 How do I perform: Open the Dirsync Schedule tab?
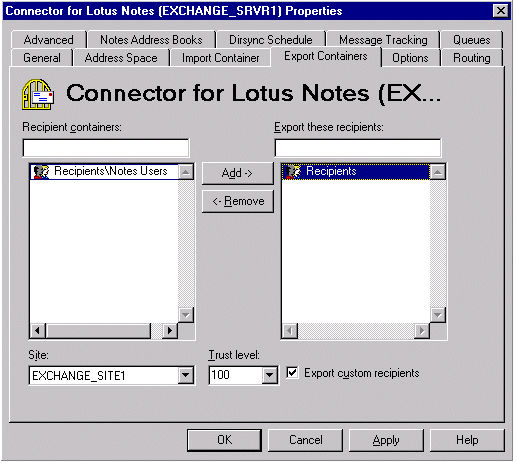(270, 40)
